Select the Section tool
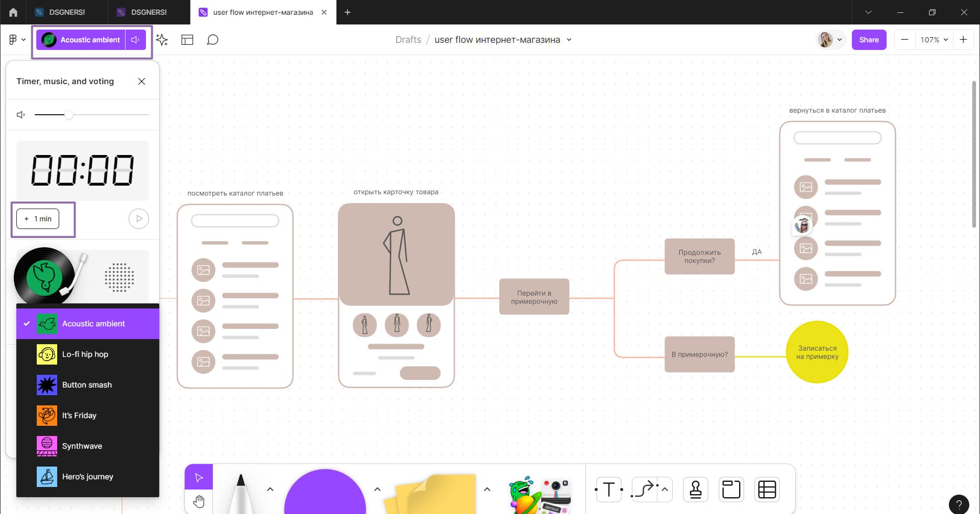This screenshot has height=514, width=980. [x=731, y=490]
